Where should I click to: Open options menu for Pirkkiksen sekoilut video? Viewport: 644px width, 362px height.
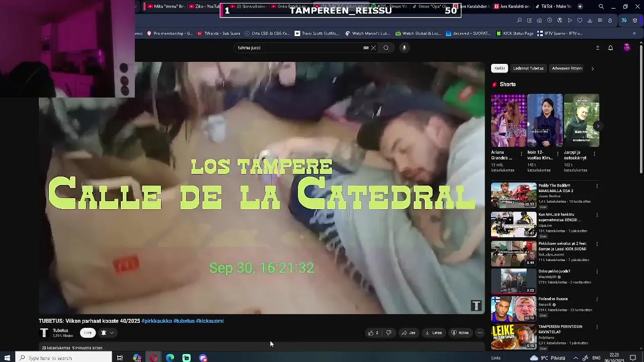[597, 244]
